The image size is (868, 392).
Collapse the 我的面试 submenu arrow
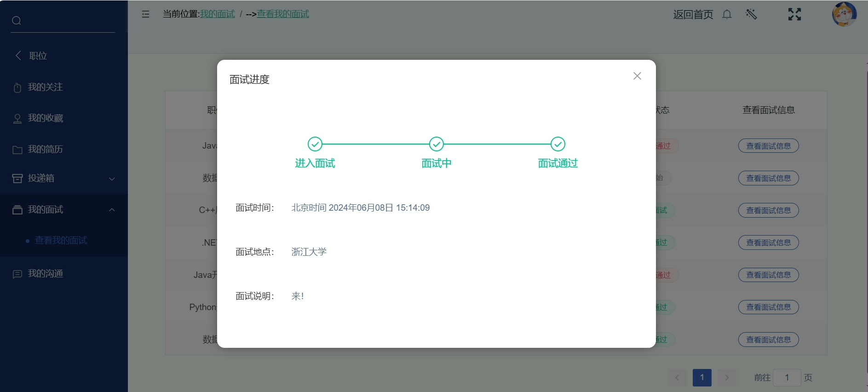[112, 210]
